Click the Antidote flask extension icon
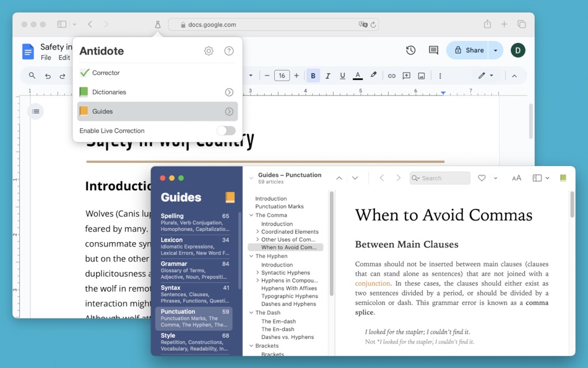 pos(157,24)
